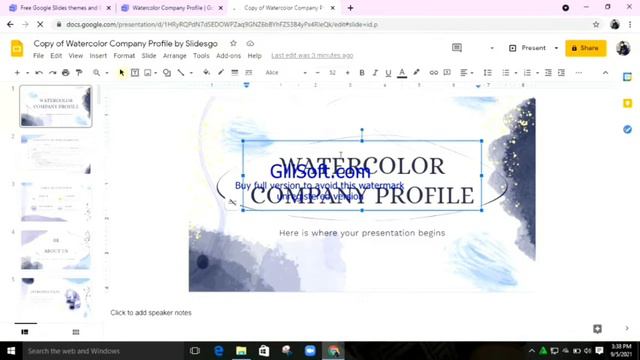This screenshot has height=360, width=640.
Task: Click the Add comment toolbar icon
Action: coord(447,72)
